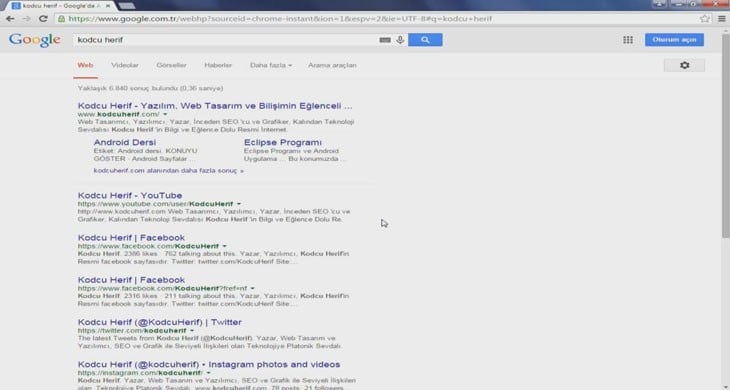Open the Chrome menu hamburger icon

tap(722, 19)
